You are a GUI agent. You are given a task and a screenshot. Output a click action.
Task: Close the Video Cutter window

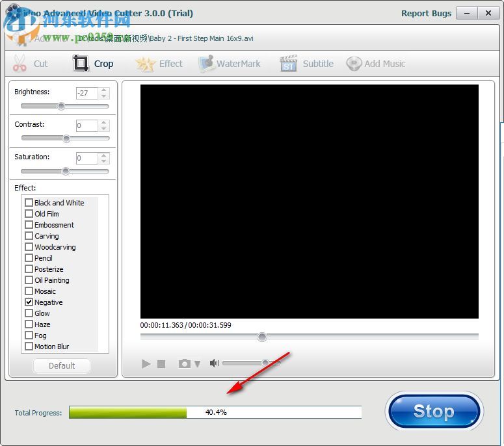pyautogui.click(x=488, y=13)
